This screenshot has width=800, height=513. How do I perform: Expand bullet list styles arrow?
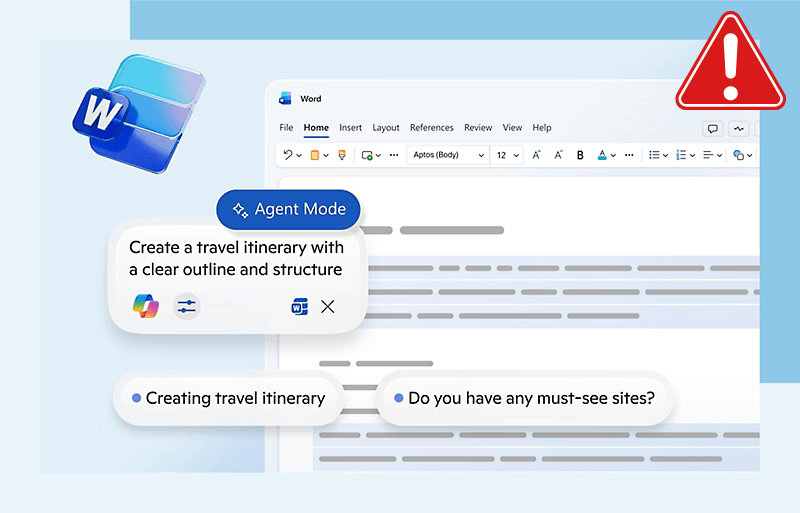coord(665,155)
